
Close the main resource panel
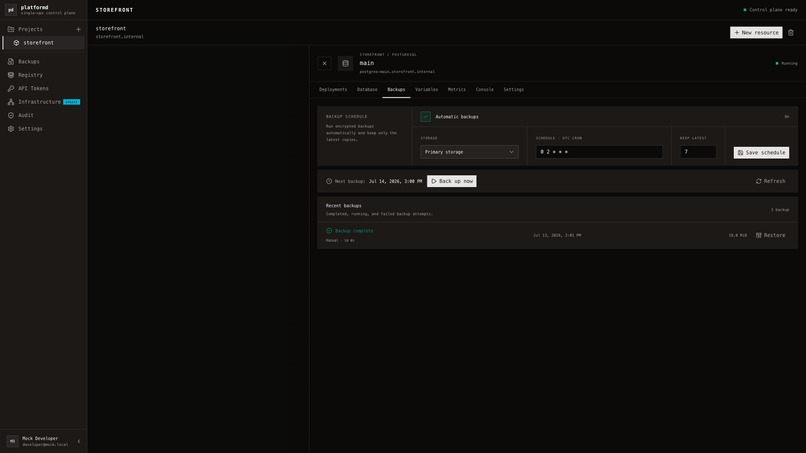324,63
